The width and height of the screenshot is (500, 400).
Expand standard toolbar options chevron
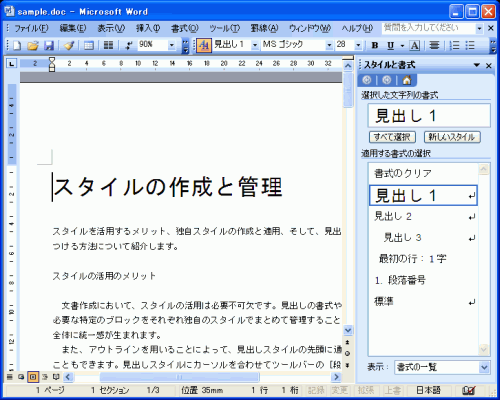[185, 46]
